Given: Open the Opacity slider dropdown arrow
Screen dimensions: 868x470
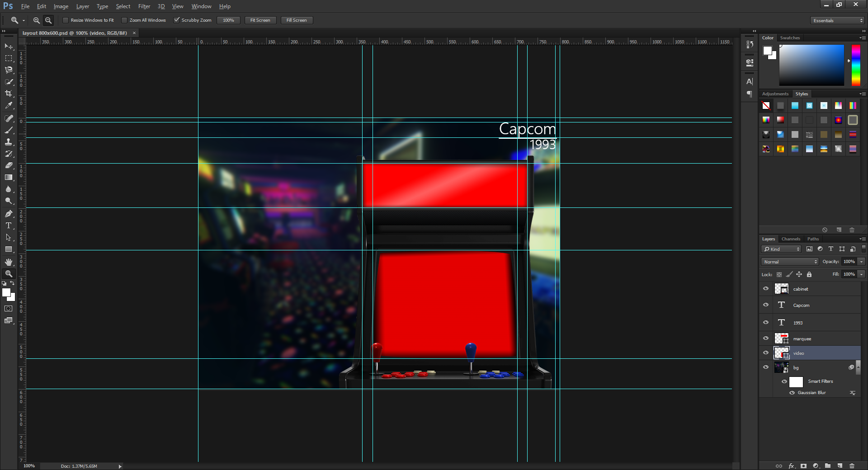Looking at the screenshot, I should (x=861, y=262).
